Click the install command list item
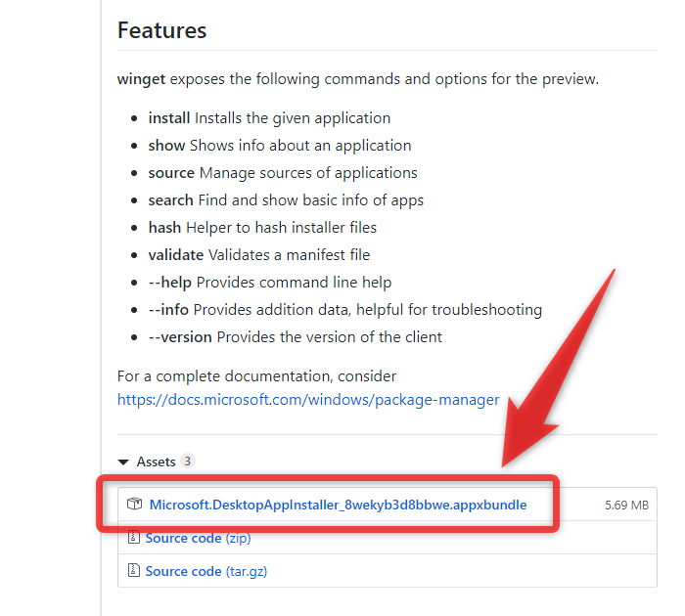Viewport: 685px width, 616px height. (269, 118)
